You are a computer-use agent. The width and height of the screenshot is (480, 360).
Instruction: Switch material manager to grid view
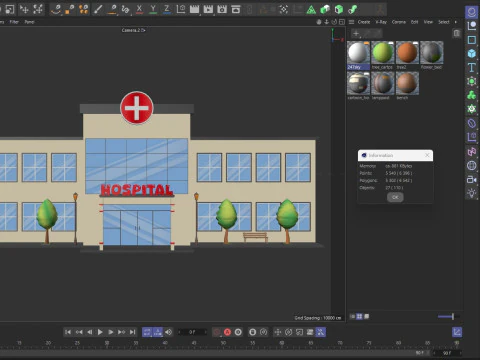[359, 316]
